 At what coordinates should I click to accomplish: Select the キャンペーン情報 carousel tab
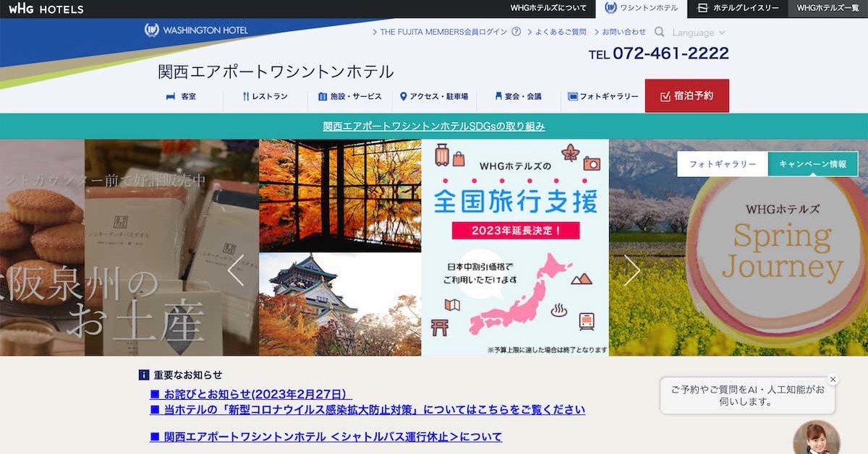[813, 164]
